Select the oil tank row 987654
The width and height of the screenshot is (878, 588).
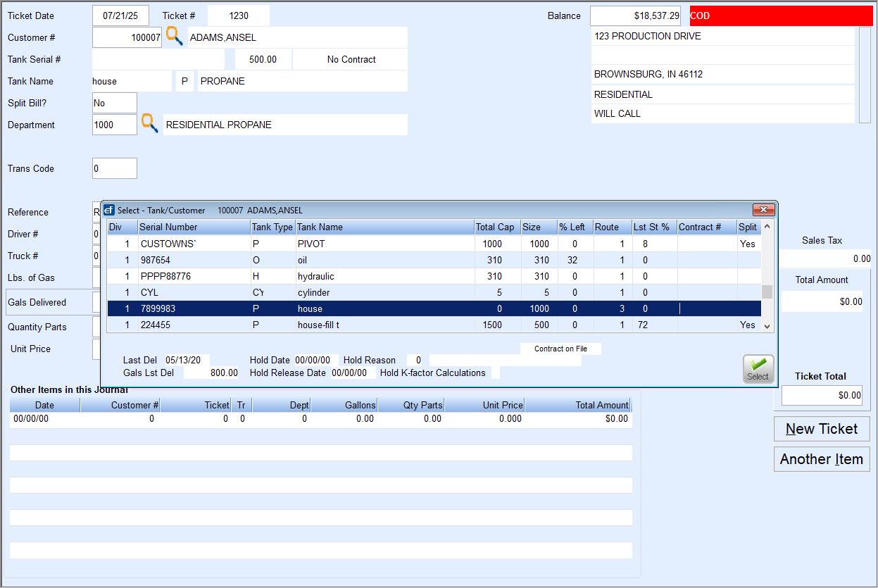[310, 260]
